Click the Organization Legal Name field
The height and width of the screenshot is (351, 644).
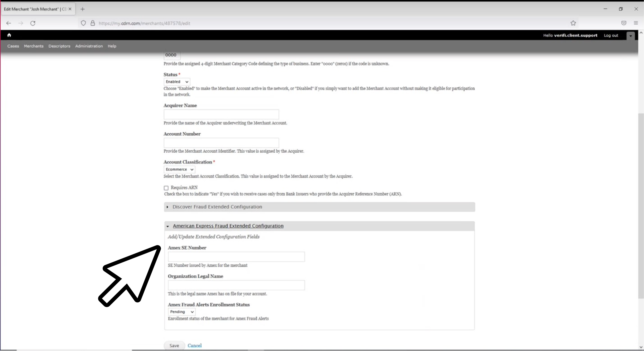(x=236, y=285)
